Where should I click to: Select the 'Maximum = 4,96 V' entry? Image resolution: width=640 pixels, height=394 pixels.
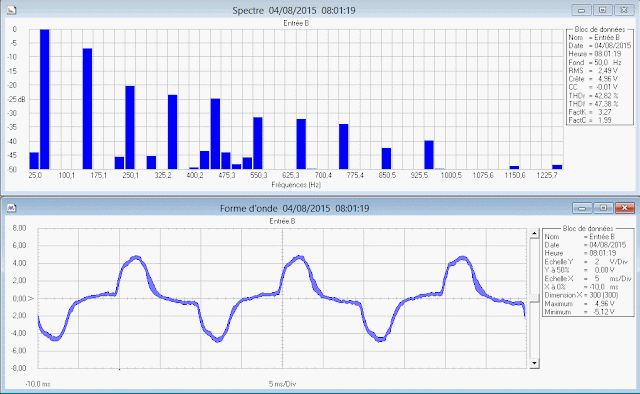point(580,304)
